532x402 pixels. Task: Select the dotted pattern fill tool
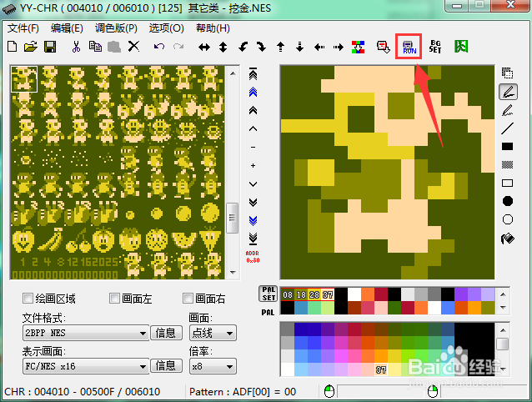tap(508, 165)
